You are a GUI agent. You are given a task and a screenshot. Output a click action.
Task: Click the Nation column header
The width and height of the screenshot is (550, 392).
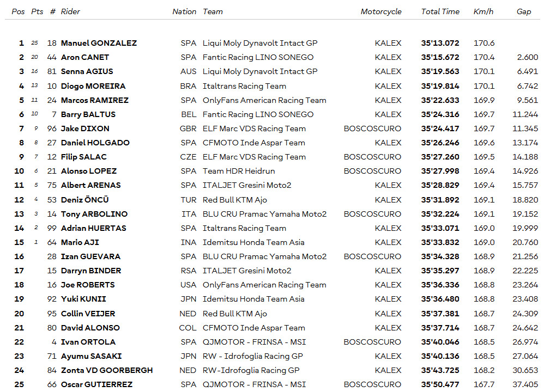184,11
